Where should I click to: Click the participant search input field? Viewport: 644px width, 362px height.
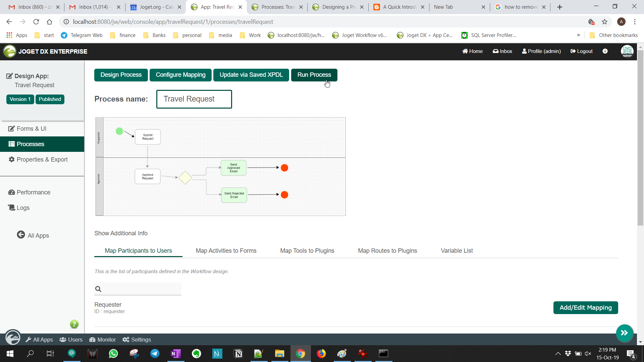tap(141, 289)
